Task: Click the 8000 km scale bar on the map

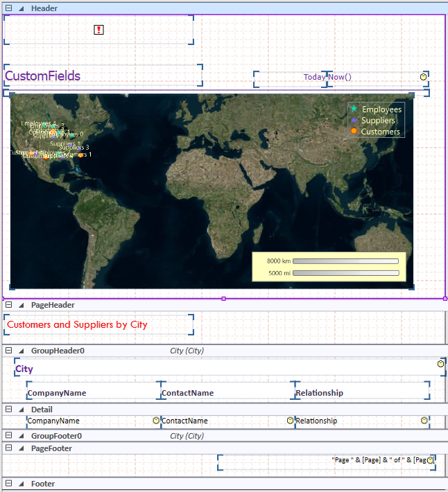Action: 345,261
